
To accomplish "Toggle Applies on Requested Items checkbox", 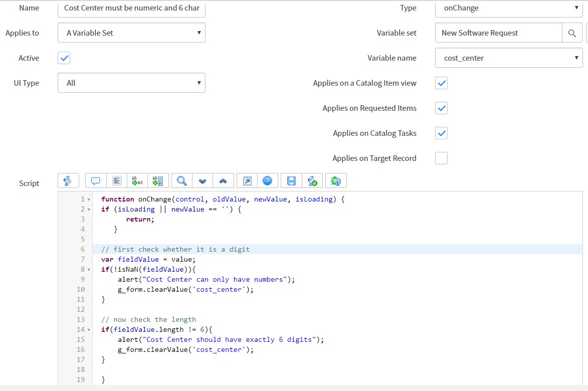I will [441, 108].
